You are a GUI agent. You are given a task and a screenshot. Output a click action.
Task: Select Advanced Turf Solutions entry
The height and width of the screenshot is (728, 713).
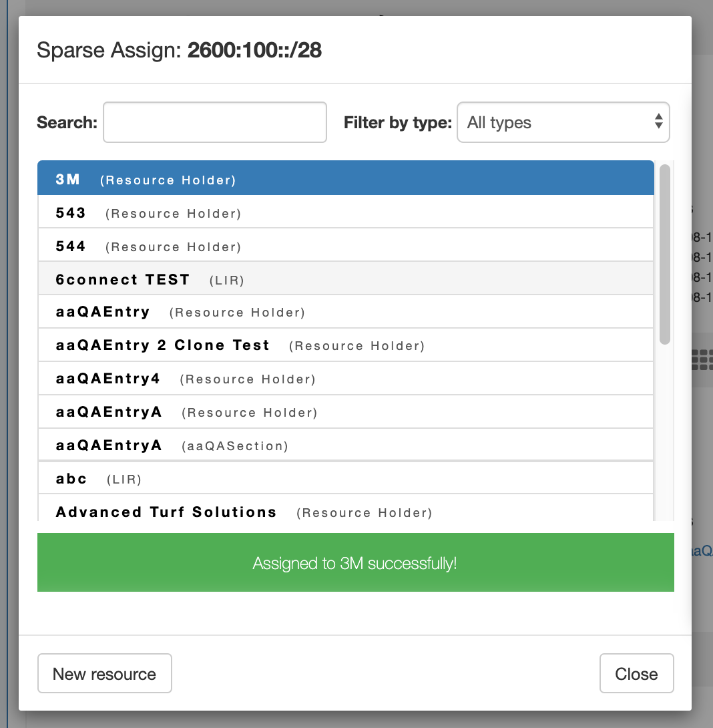[345, 511]
